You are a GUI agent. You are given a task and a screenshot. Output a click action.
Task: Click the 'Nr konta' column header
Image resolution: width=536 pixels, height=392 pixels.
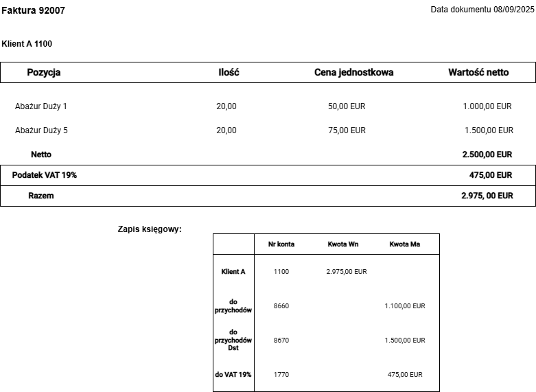pos(281,244)
